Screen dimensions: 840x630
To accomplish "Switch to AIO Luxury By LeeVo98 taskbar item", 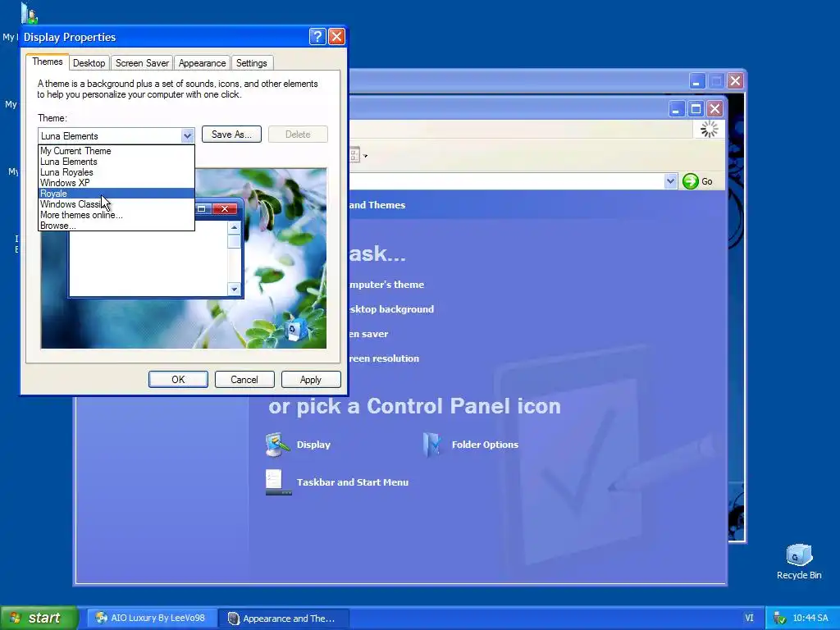I will 152,619.
